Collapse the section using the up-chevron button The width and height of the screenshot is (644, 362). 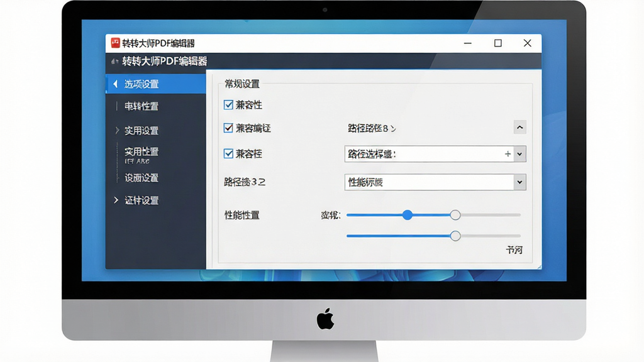tap(519, 127)
